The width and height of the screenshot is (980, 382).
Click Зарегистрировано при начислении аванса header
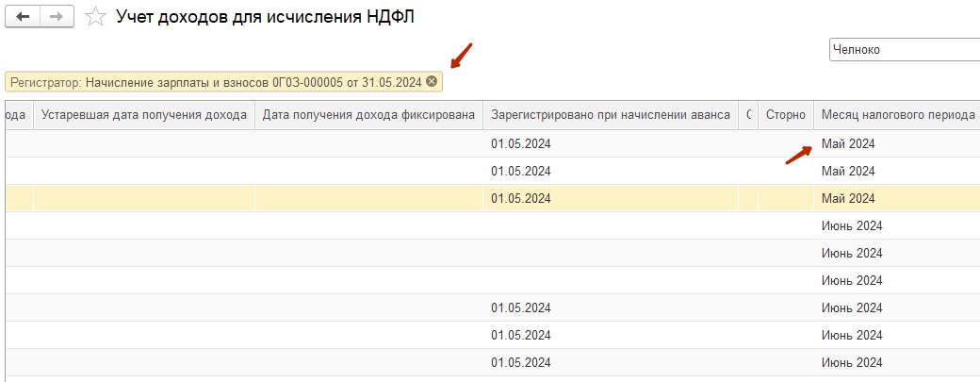610,115
